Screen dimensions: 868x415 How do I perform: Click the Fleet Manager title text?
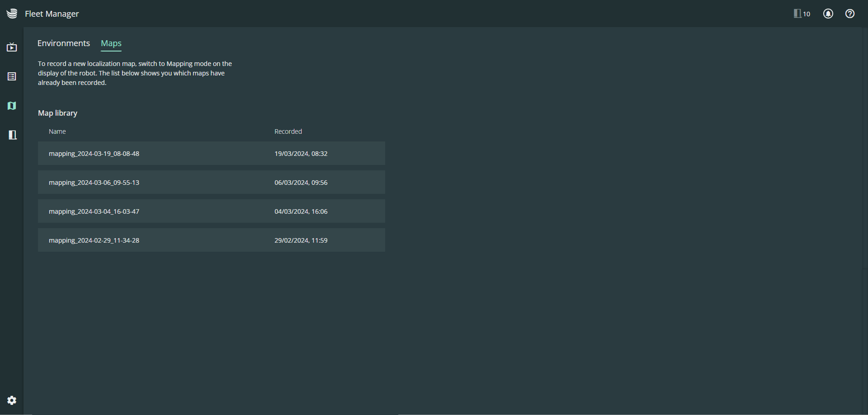[52, 14]
